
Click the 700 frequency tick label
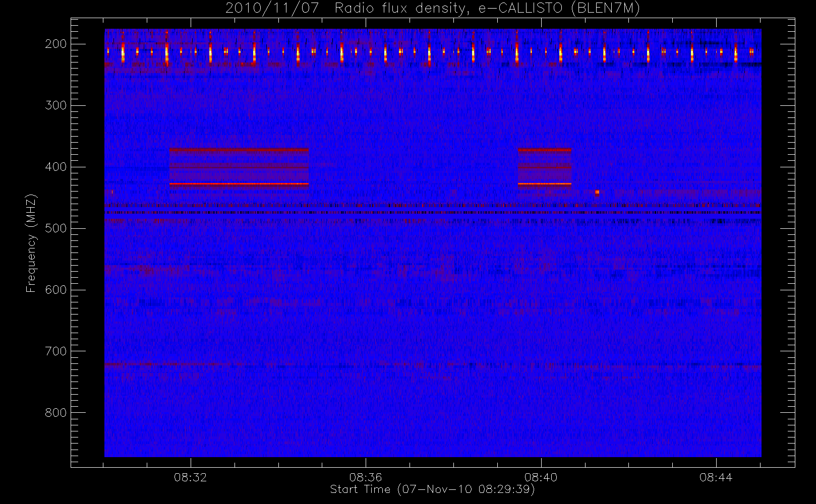point(56,351)
